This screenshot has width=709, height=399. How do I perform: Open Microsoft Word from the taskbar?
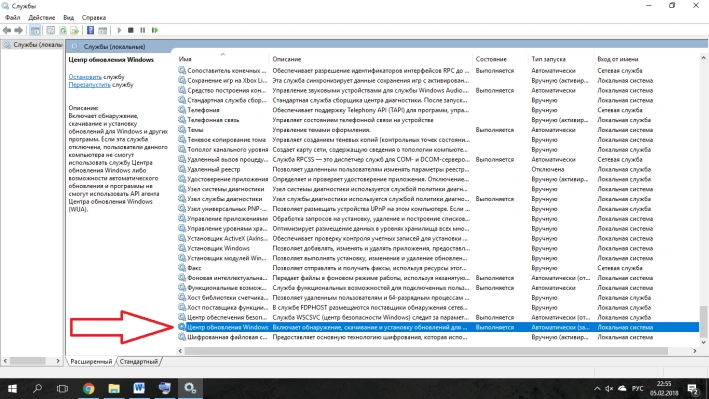tap(139, 389)
